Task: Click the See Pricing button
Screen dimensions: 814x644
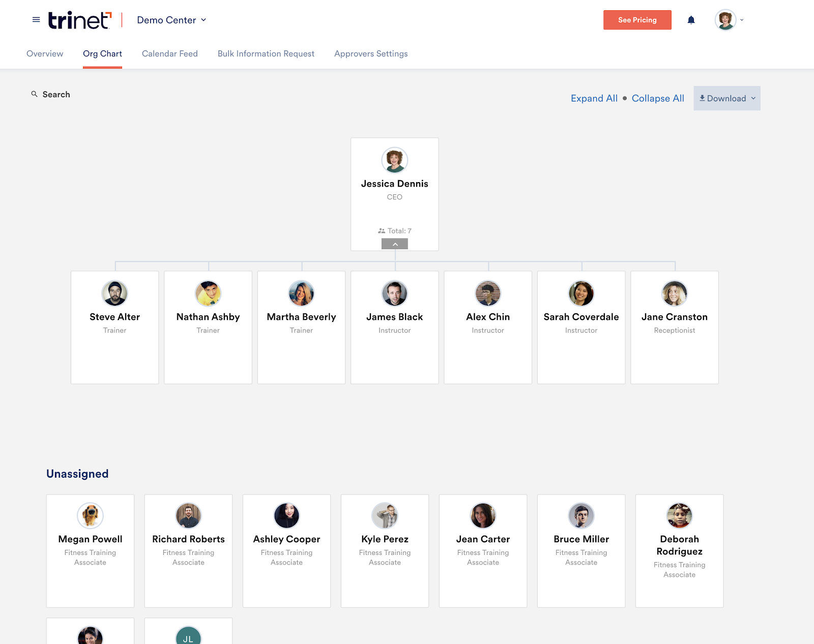Action: [637, 20]
